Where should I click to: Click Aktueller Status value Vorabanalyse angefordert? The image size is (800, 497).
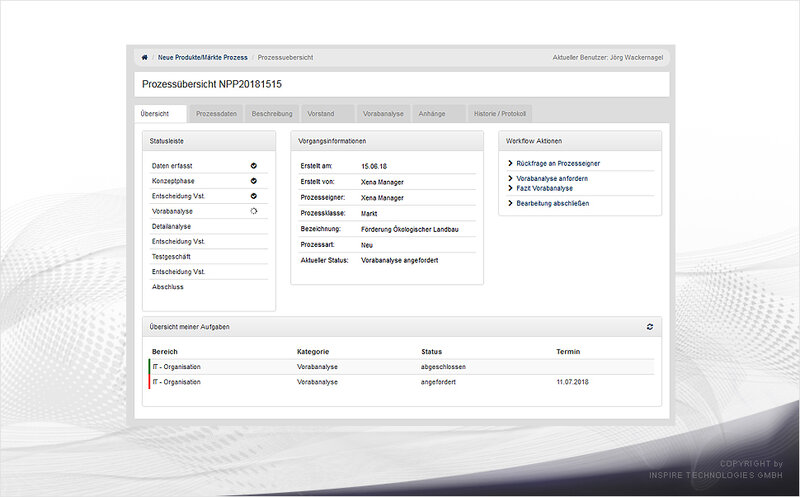coord(399,260)
